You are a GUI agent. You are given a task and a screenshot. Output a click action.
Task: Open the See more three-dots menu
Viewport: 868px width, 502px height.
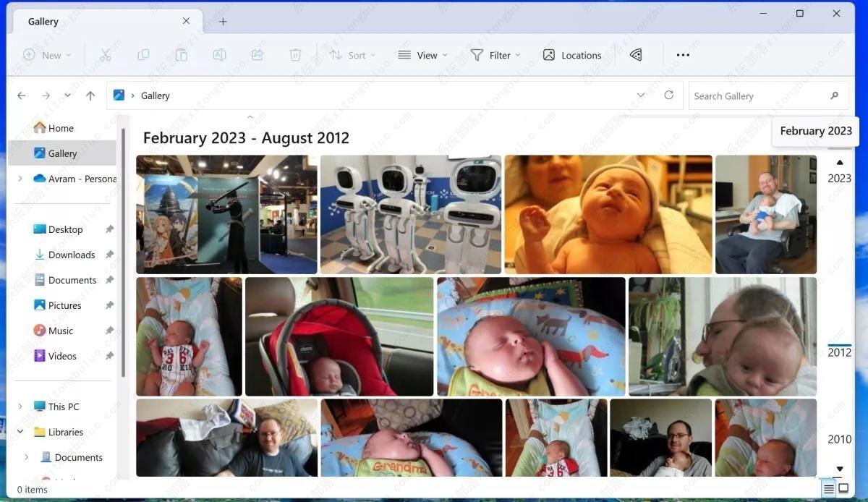point(683,55)
